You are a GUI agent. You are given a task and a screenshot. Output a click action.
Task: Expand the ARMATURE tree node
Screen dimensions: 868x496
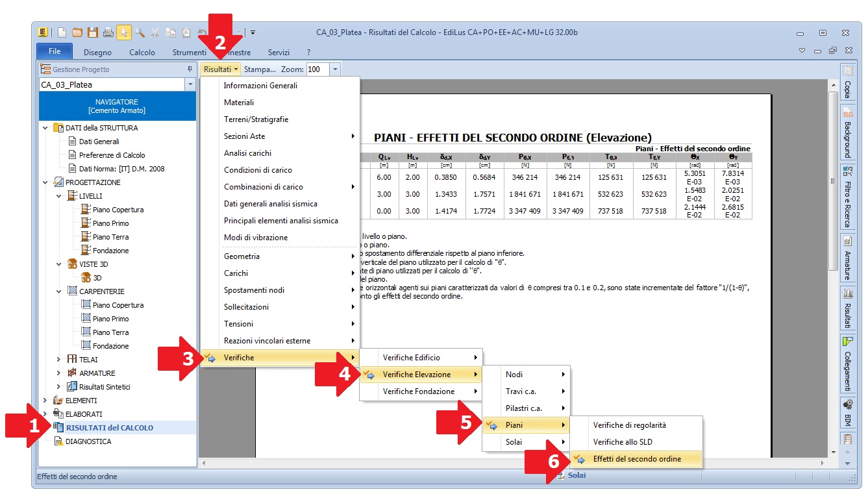pos(59,373)
